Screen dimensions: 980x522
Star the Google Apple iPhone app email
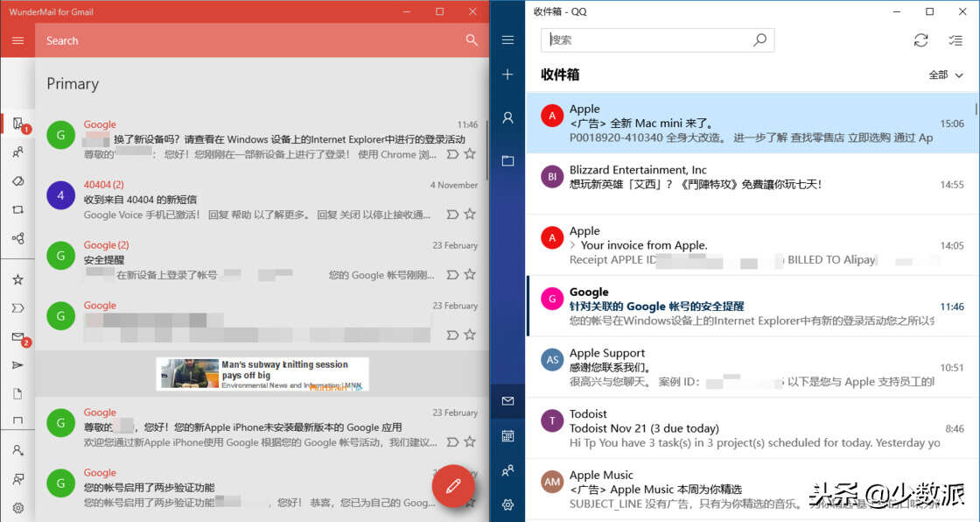[470, 441]
